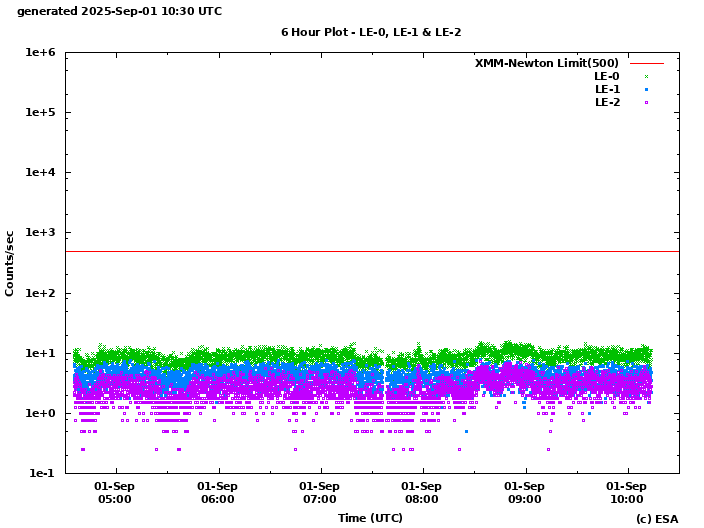
Task: Click the 1e+5 y-axis tick label
Action: coord(40,112)
